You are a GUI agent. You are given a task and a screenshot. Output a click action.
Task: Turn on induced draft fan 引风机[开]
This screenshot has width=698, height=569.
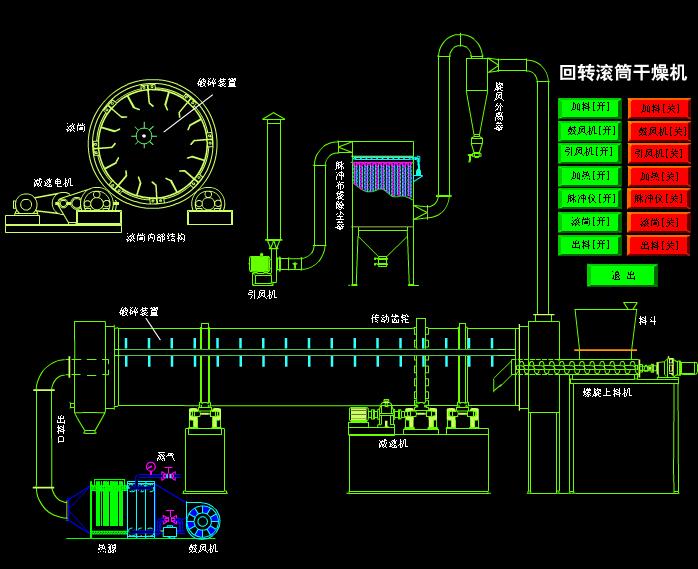click(x=590, y=153)
